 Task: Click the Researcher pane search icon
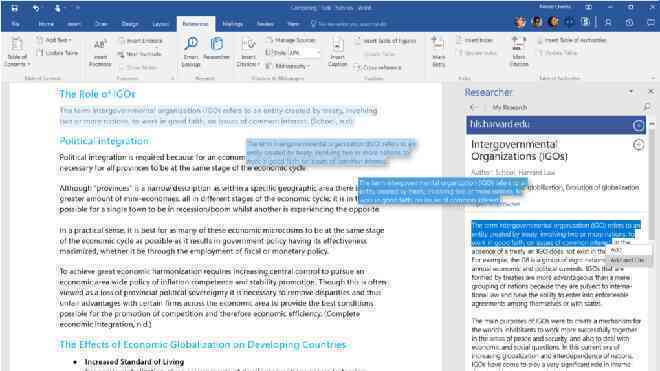(647, 107)
